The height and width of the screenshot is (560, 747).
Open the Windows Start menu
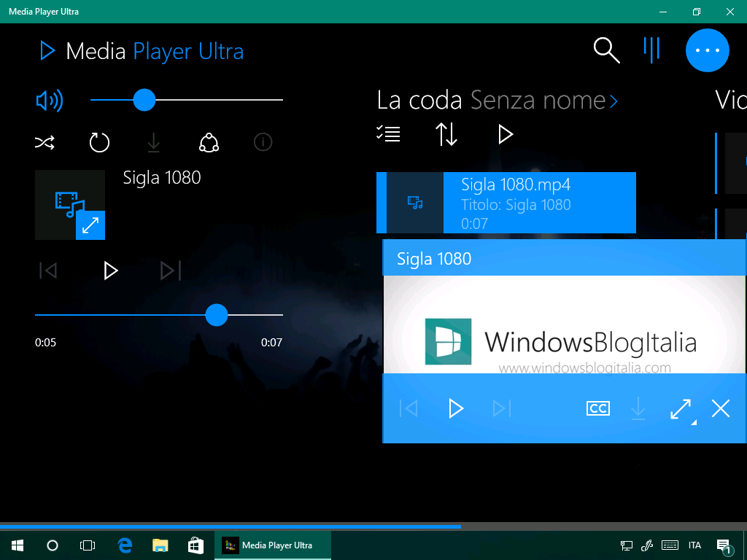[x=18, y=545]
